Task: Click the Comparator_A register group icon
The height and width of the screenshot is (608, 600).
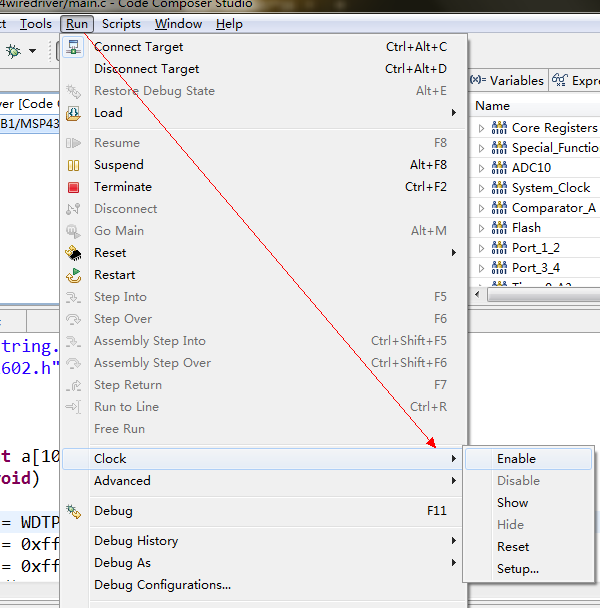Action: click(499, 208)
